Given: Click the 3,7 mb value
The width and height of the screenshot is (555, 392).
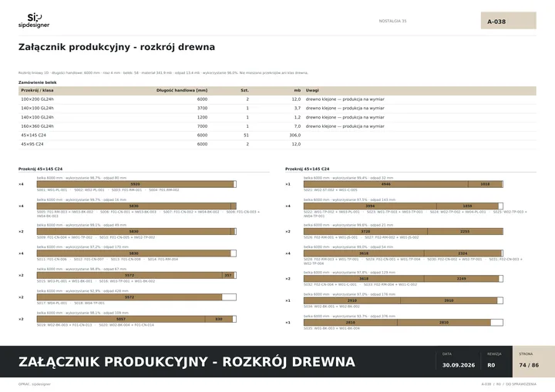Looking at the screenshot, I should (x=298, y=109).
